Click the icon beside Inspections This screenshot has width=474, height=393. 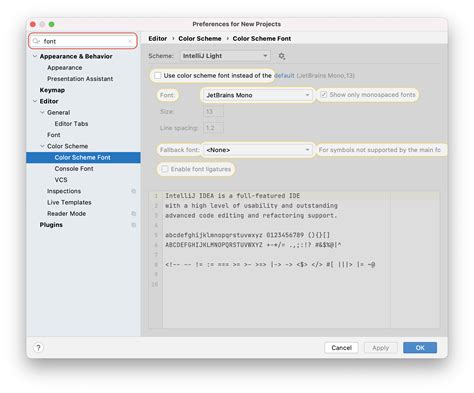(134, 191)
